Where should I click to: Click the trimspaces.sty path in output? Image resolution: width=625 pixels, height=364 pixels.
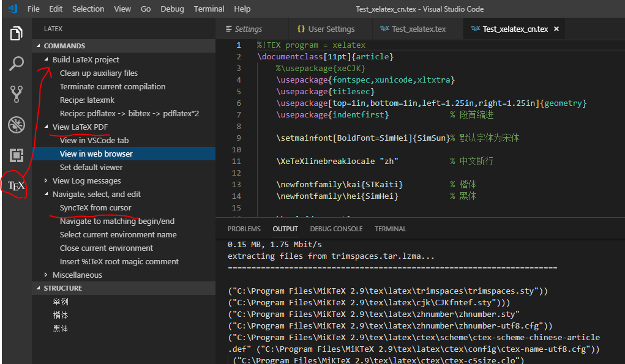tap(387, 291)
